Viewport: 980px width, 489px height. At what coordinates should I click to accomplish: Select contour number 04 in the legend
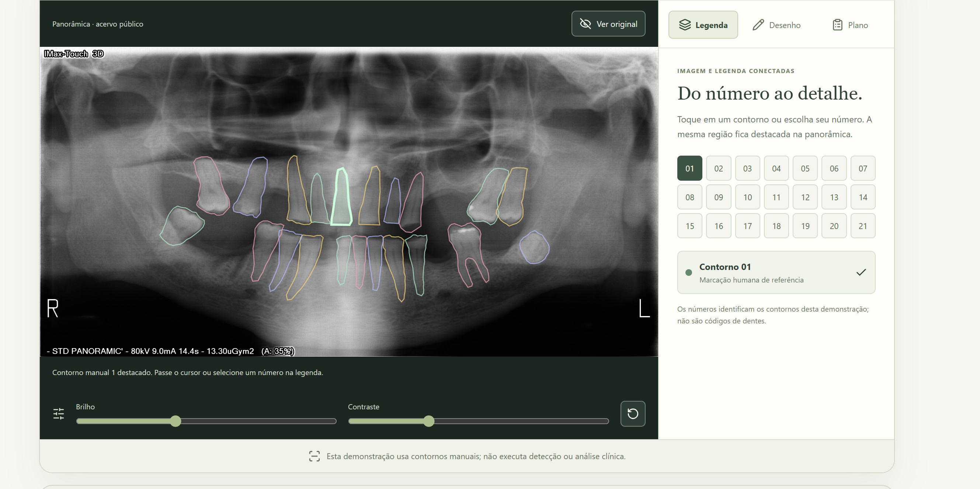776,168
